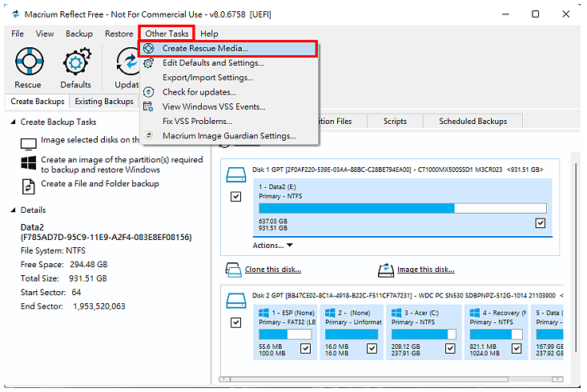Open the Backup menu
This screenshot has height=392, width=587.
click(x=79, y=34)
